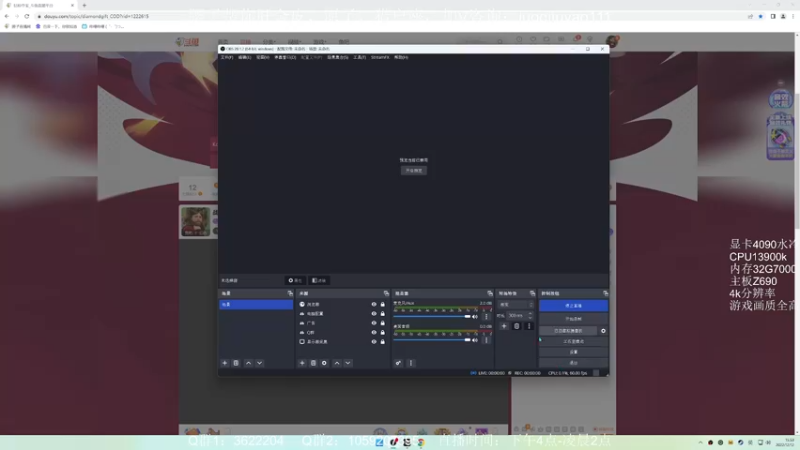
Task: Click the Start Virtual Camera button
Action: point(568,331)
